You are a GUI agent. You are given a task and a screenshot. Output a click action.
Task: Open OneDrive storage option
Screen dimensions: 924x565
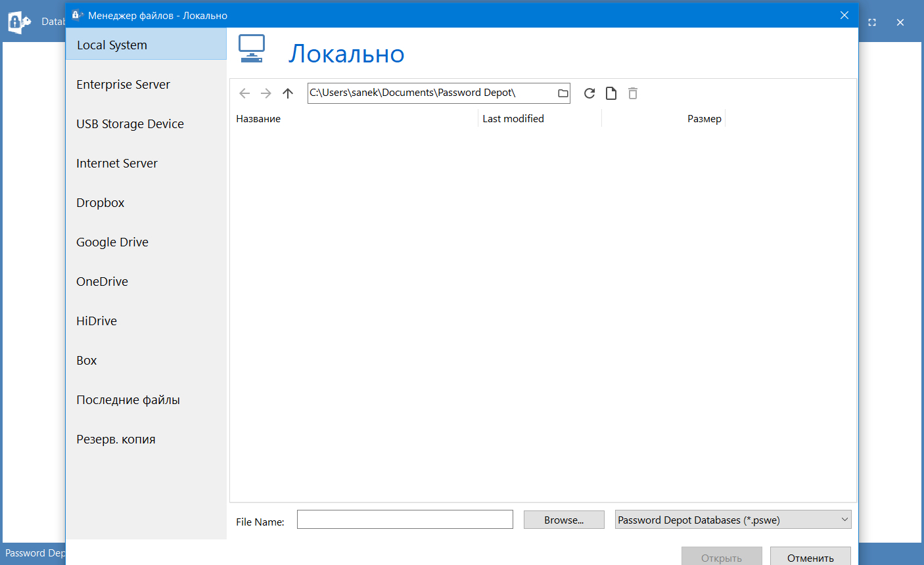[103, 282]
